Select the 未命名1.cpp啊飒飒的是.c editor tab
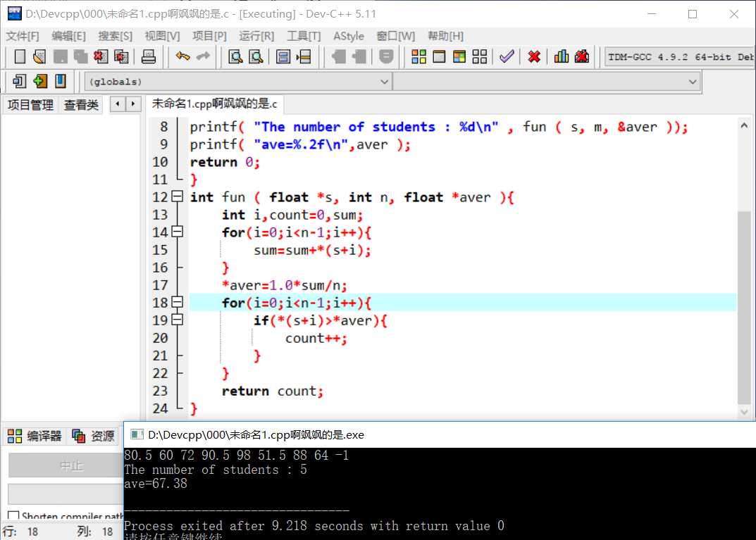The height and width of the screenshot is (540, 756). point(215,103)
